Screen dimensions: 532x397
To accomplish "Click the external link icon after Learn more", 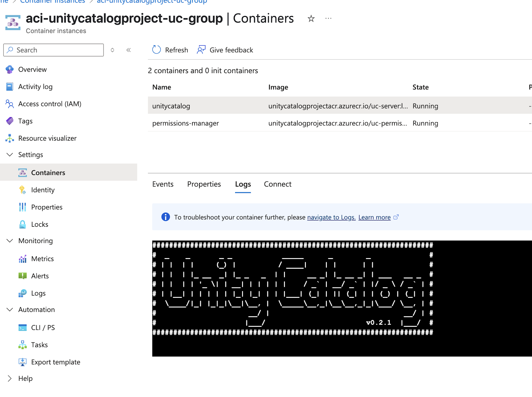I will 396,217.
